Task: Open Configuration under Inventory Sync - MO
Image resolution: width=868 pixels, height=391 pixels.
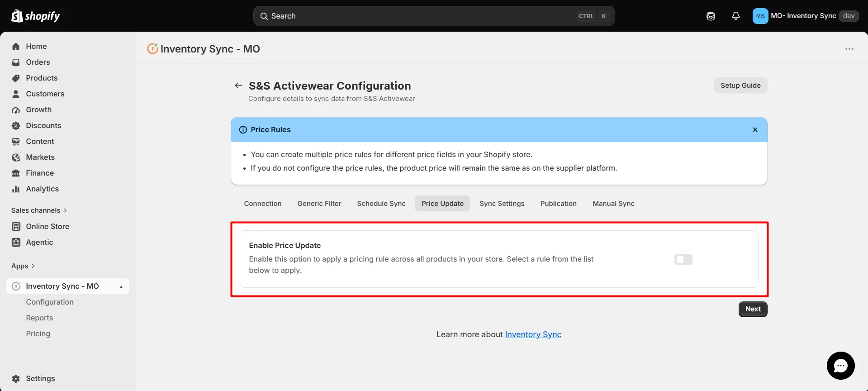Action: tap(50, 302)
